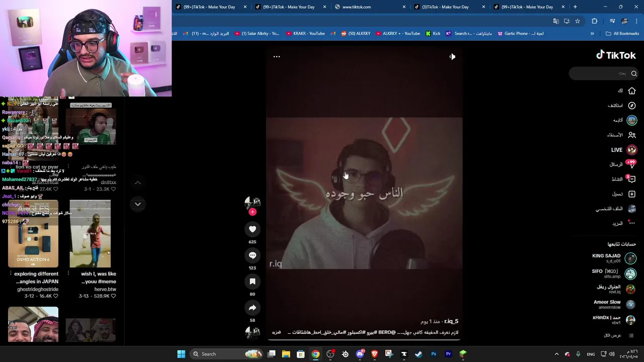
Task: Open the sound disc avatar below share
Action: point(253,332)
